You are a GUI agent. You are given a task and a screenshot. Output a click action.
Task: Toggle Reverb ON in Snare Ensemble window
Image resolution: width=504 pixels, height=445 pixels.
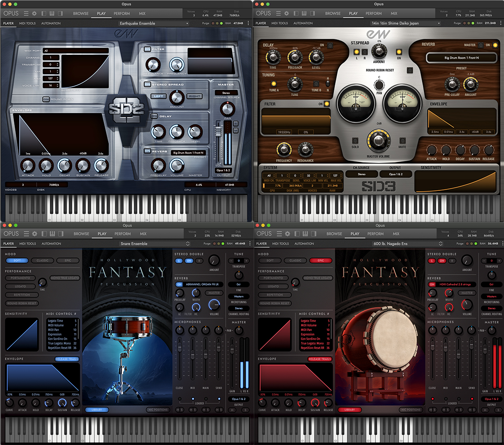click(179, 284)
